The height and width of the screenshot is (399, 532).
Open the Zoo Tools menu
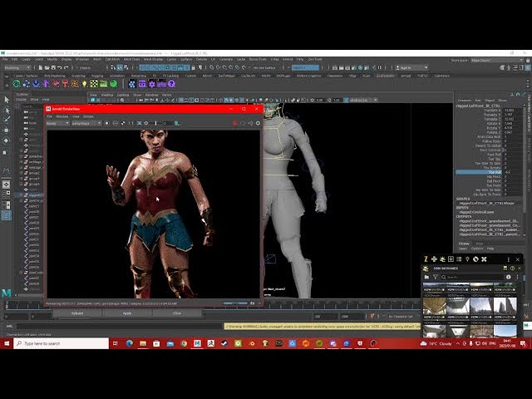pos(315,59)
